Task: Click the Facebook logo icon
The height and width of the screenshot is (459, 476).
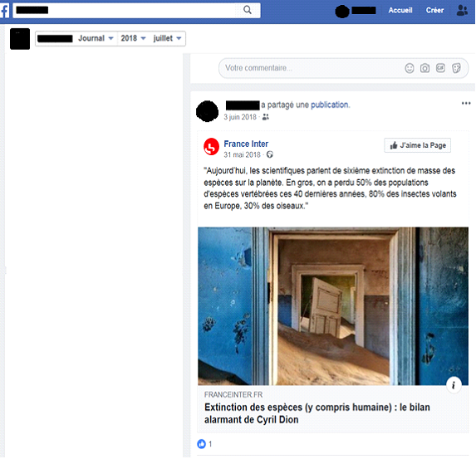Action: tap(5, 11)
